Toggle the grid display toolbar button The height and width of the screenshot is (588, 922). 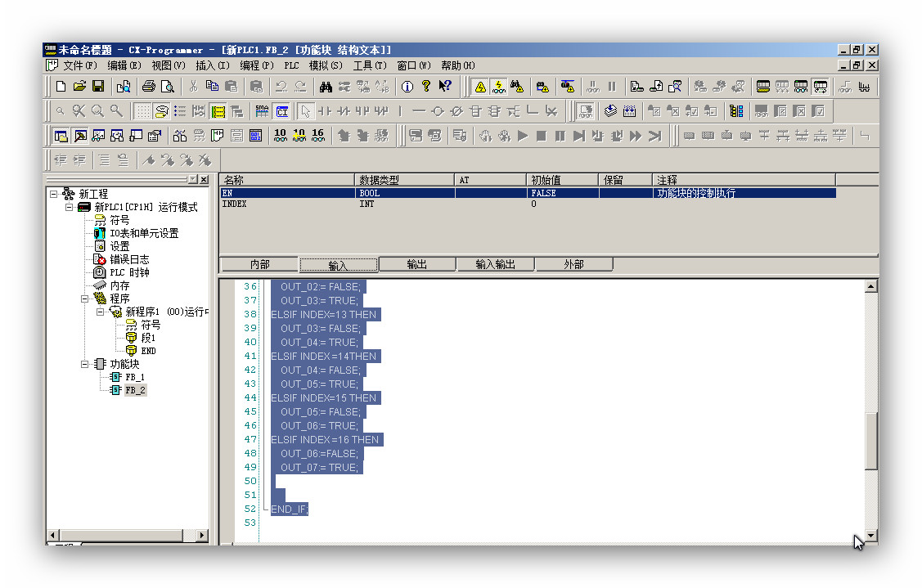pyautogui.click(x=142, y=111)
